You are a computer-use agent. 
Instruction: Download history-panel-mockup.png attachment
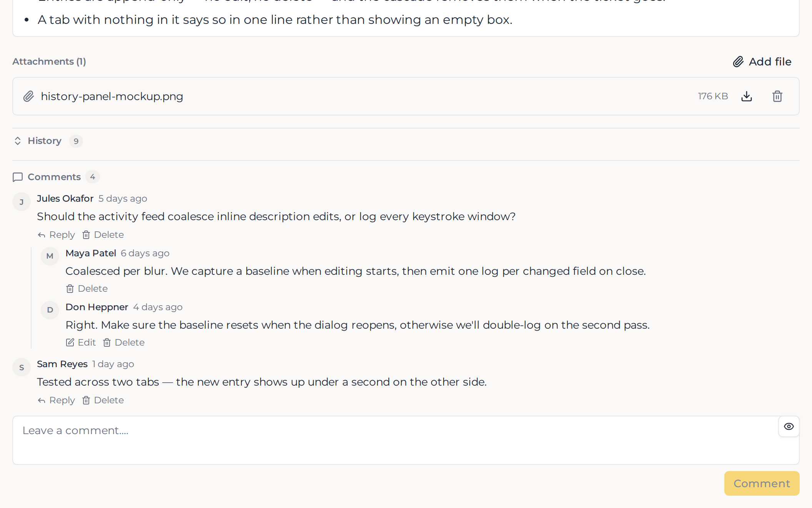click(746, 96)
